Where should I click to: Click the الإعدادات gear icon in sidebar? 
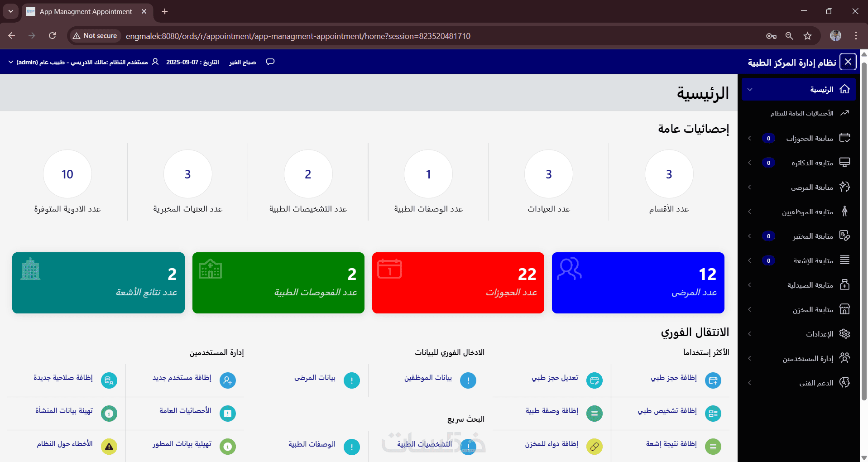tap(844, 334)
